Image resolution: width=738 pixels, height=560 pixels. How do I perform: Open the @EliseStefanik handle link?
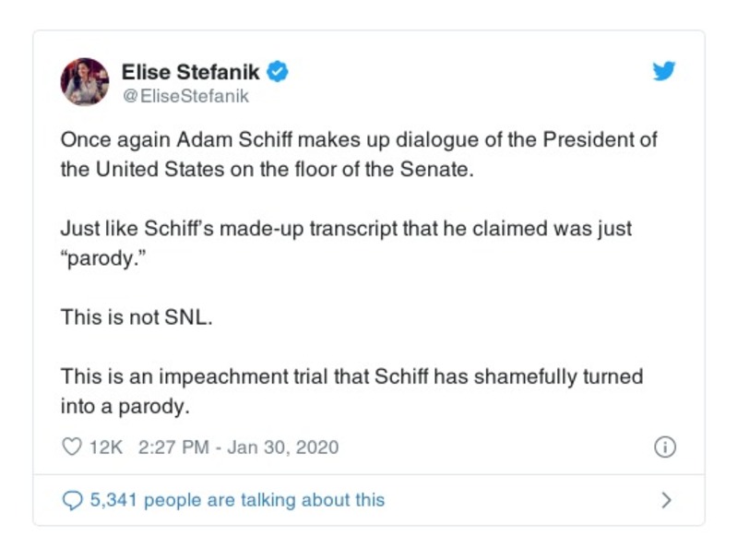coord(184,95)
